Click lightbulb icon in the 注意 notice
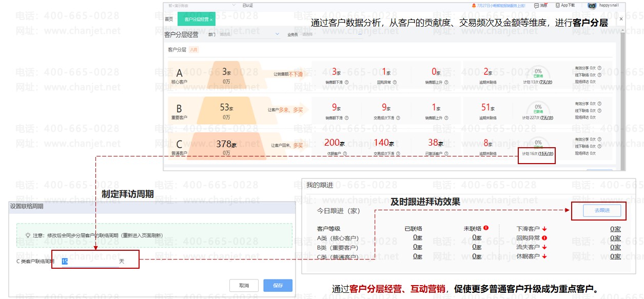This screenshot has height=299, width=644. click(28, 235)
